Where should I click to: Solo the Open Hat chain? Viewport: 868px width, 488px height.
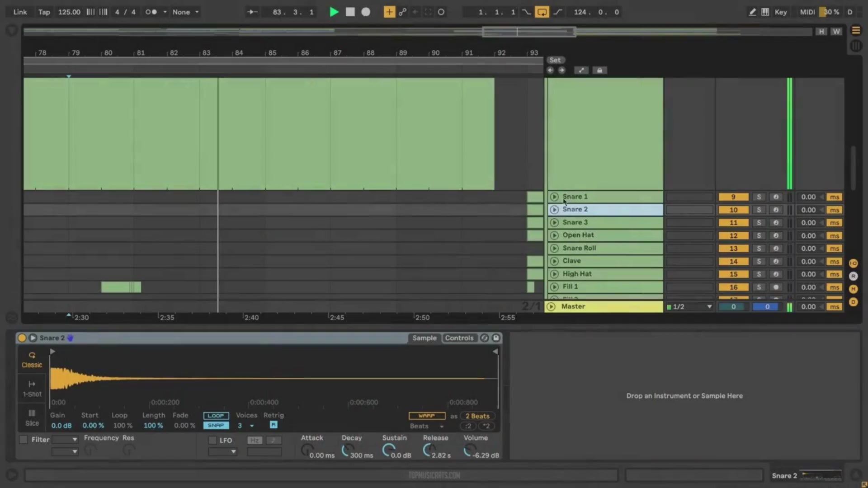pos(759,235)
